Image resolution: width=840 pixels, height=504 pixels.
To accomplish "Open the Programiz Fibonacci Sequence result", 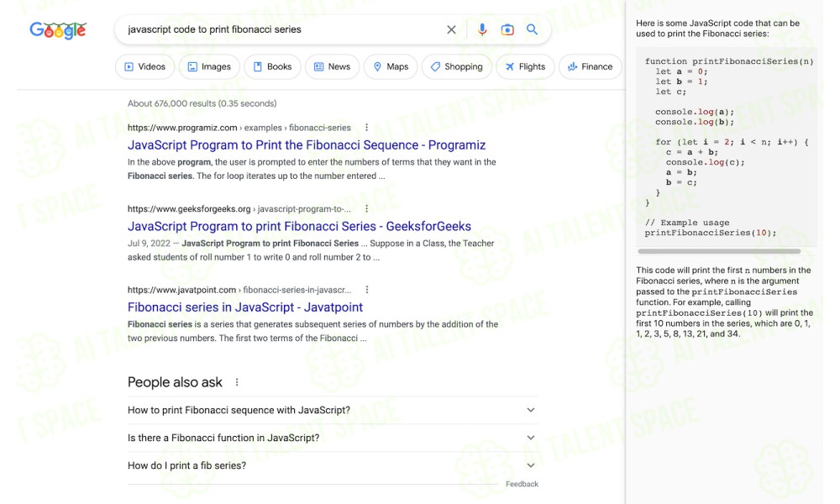I will click(307, 145).
